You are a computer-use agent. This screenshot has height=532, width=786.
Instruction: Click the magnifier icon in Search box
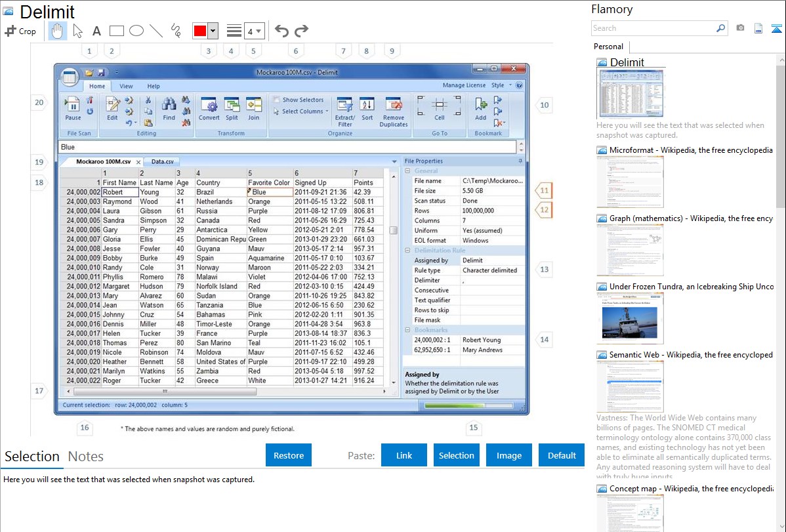[x=720, y=28]
